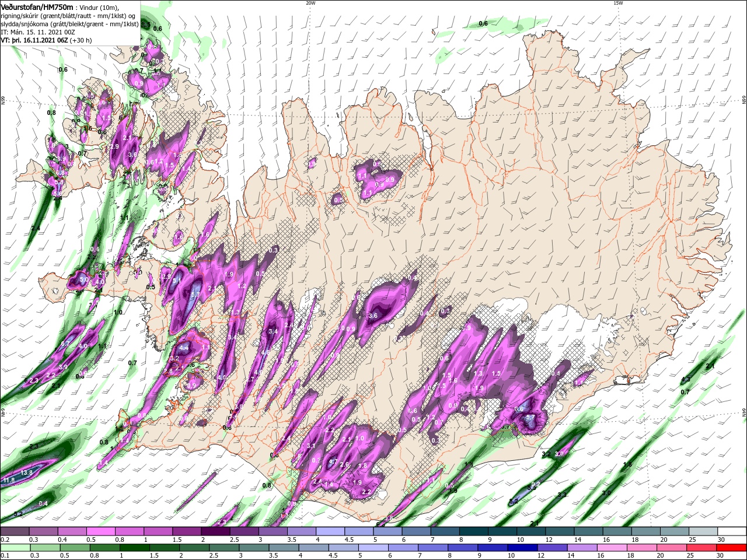Click the 3.9 value in the western sea band
This screenshot has height=560, width=747.
click(63, 367)
